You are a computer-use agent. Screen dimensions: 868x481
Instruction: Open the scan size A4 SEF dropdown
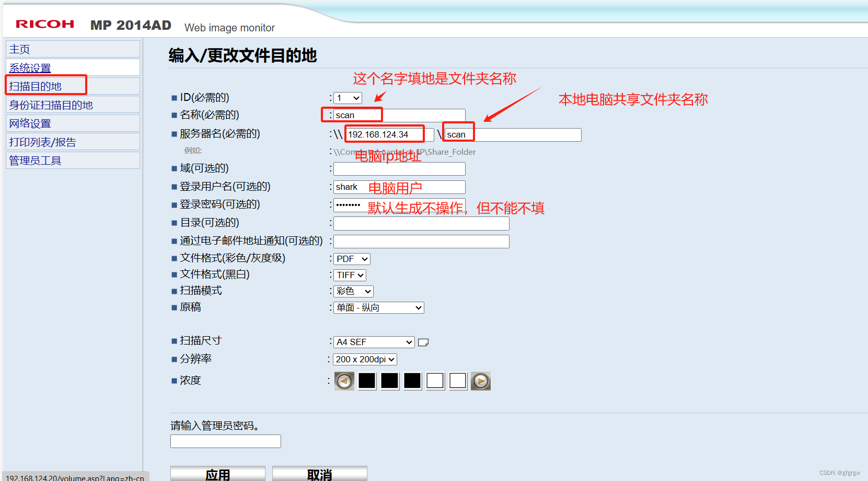pos(374,342)
